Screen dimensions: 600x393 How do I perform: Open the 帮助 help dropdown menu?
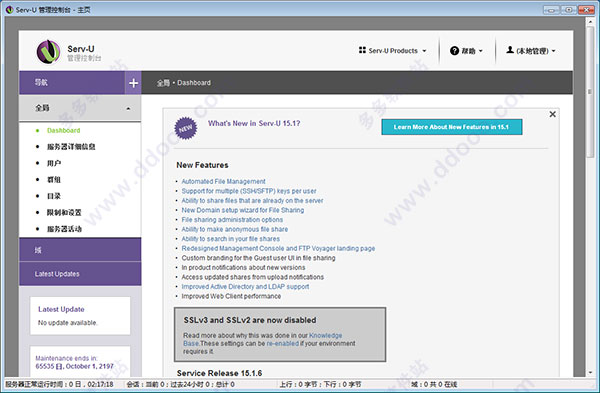pos(466,51)
